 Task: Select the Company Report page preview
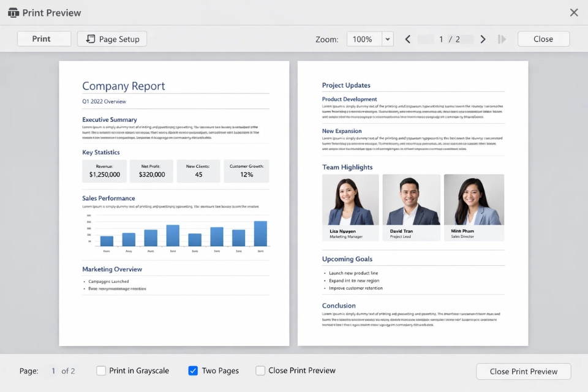point(174,203)
